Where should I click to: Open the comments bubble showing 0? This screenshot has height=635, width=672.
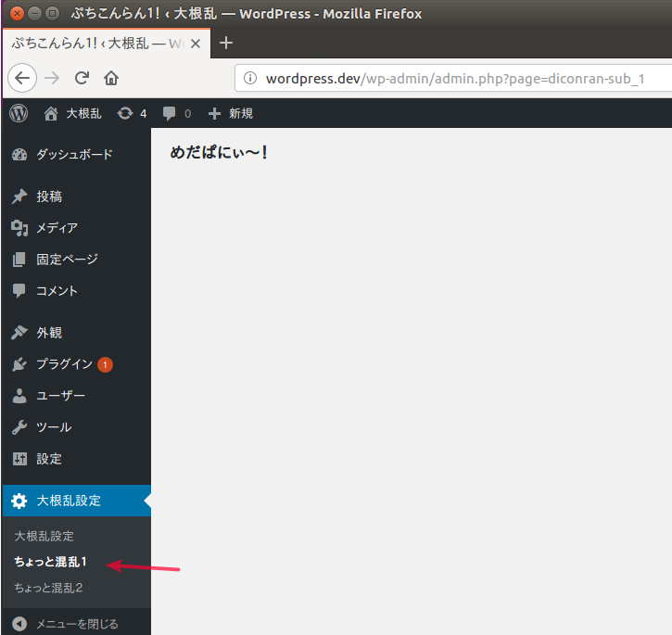(x=176, y=114)
